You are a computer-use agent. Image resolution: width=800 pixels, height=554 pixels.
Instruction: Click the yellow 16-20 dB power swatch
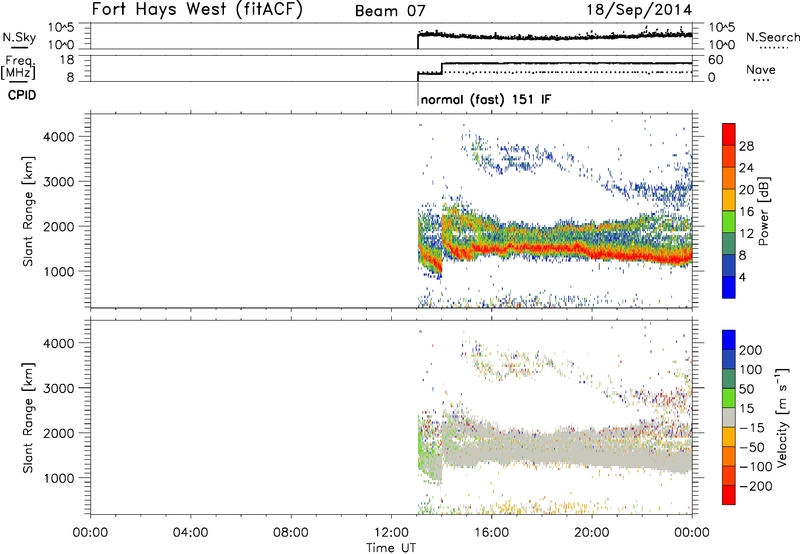(729, 200)
